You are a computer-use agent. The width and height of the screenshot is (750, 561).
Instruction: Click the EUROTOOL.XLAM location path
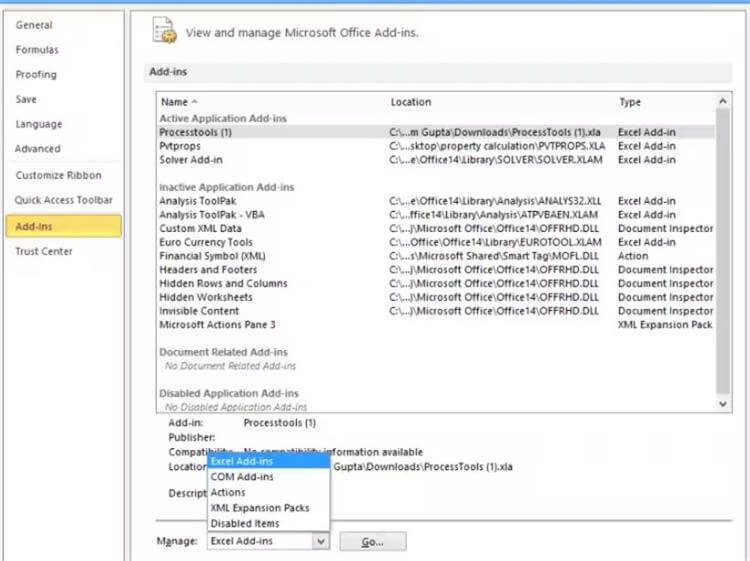point(495,242)
